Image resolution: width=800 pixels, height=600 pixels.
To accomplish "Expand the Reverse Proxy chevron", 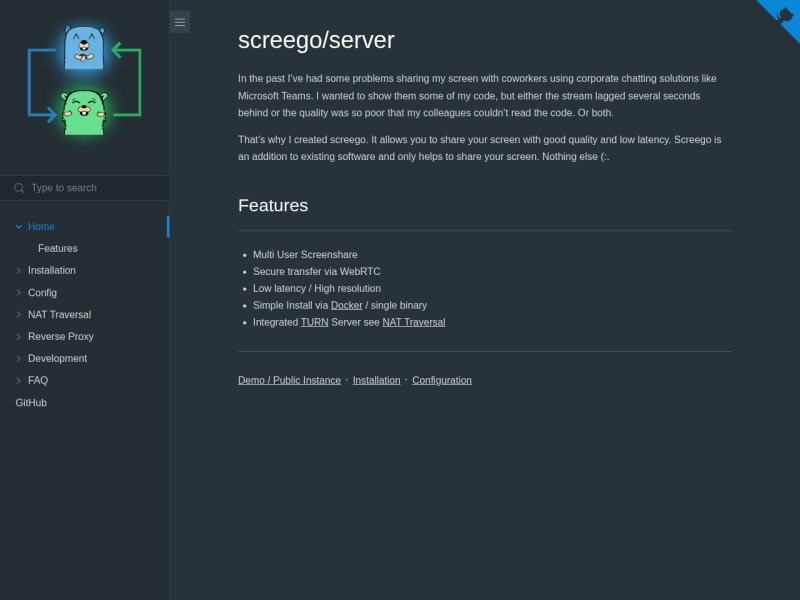I will (18, 336).
